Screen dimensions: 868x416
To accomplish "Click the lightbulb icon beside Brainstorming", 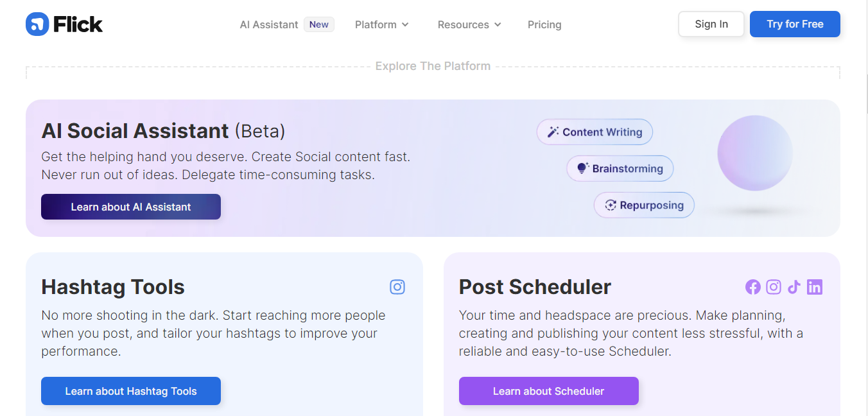I will pyautogui.click(x=583, y=169).
